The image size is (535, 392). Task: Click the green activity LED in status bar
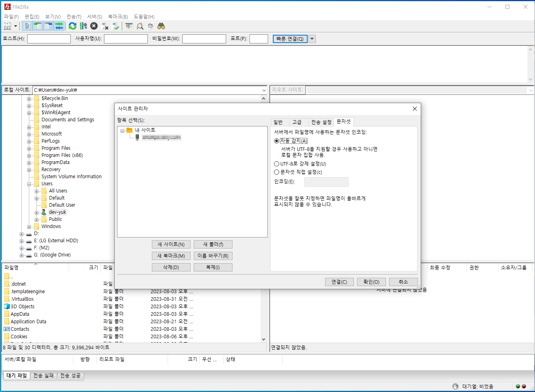coord(518,386)
